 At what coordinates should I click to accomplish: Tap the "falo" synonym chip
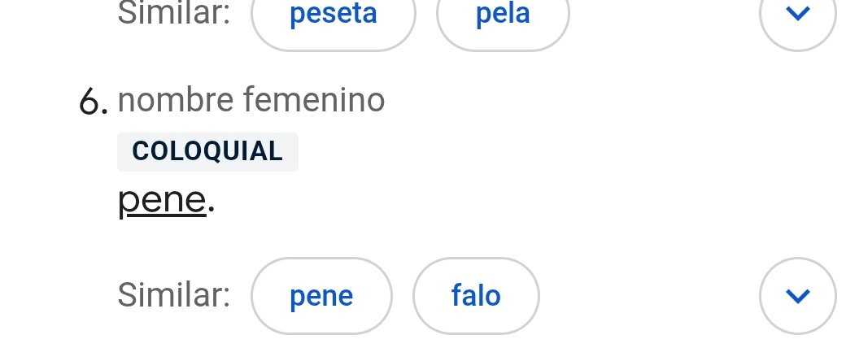coord(476,296)
